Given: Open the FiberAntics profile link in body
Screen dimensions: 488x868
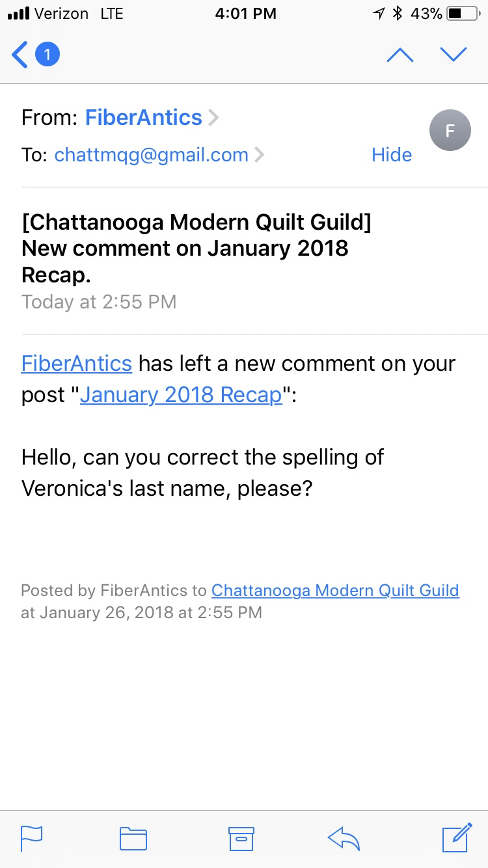Looking at the screenshot, I should (77, 363).
